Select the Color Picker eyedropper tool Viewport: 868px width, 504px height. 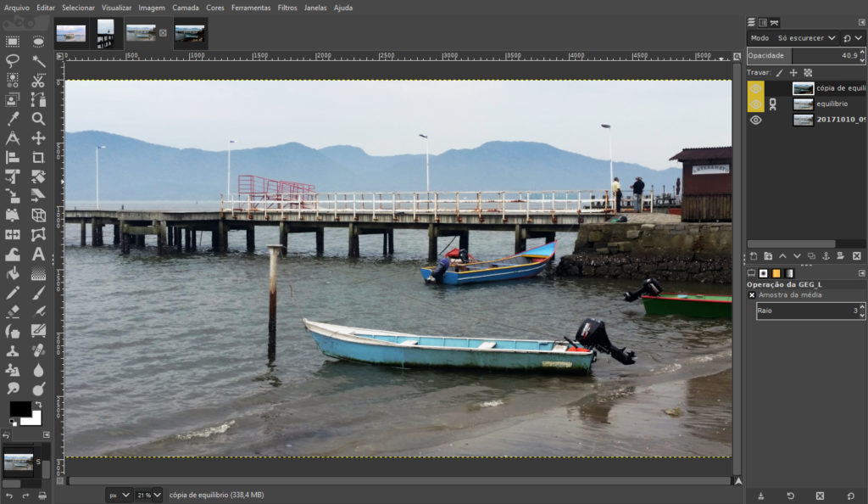pos(13,119)
